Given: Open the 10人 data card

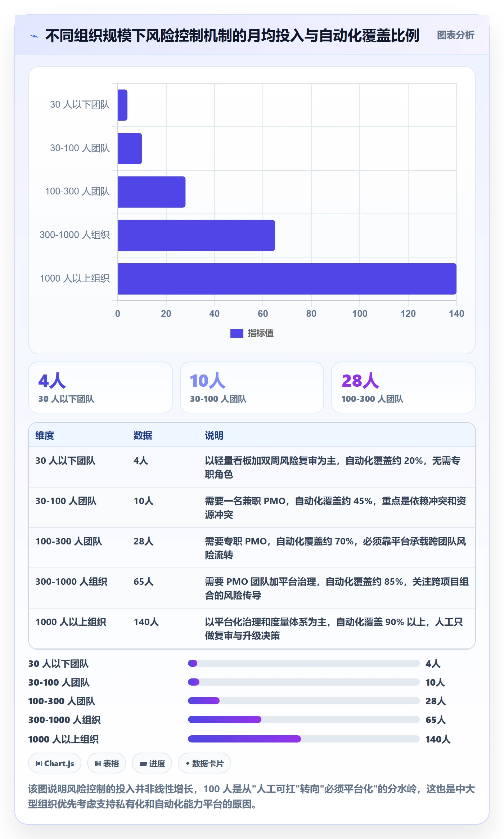Looking at the screenshot, I should click(252, 387).
